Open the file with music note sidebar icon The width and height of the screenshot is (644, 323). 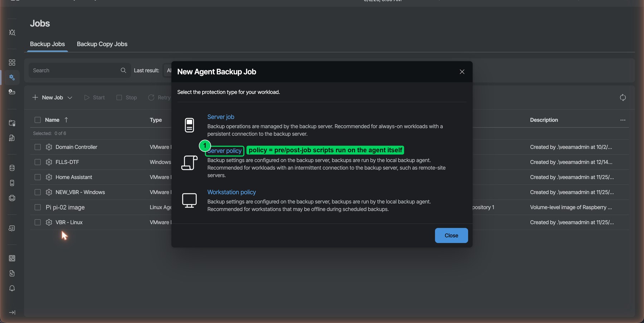pyautogui.click(x=12, y=138)
